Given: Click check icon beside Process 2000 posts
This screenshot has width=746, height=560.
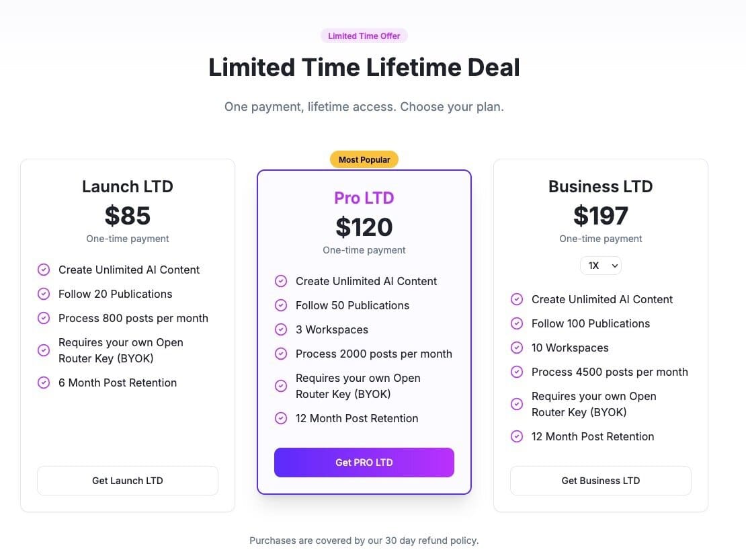Looking at the screenshot, I should [x=281, y=354].
